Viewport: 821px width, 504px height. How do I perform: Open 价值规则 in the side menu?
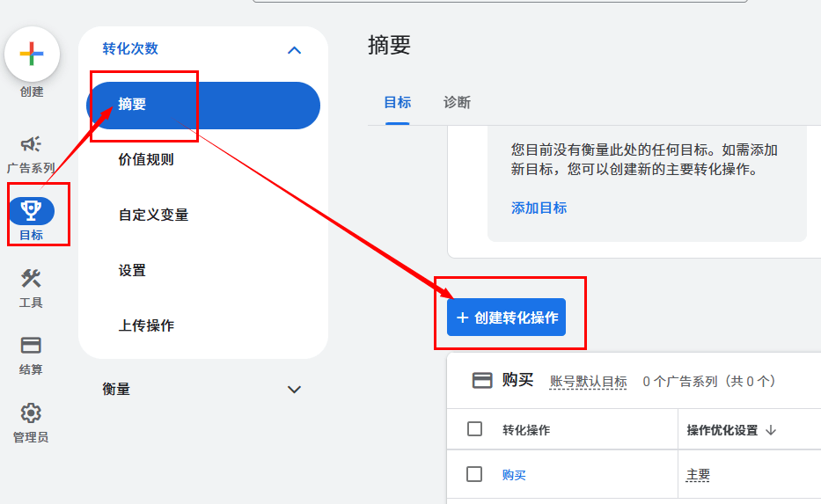[146, 159]
